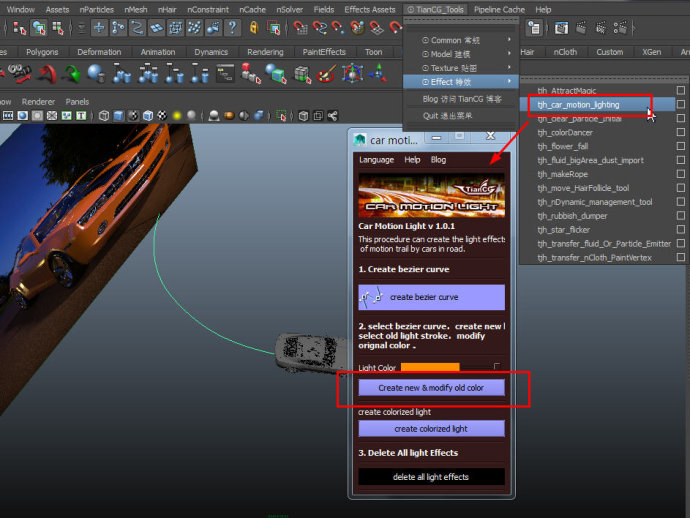Enable snap to view planes magnet
Image resolution: width=690 pixels, height=518 pixels.
[376, 28]
